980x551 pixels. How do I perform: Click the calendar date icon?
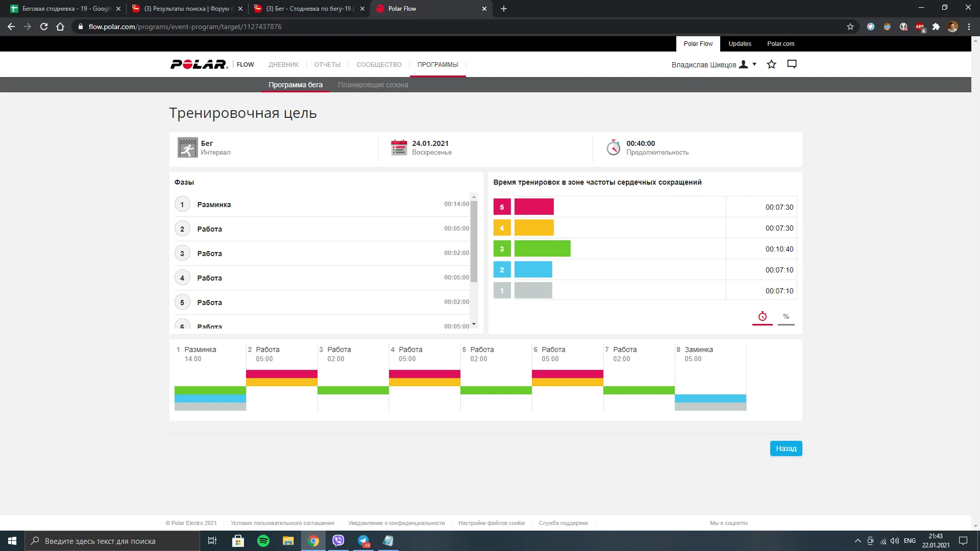click(x=399, y=147)
